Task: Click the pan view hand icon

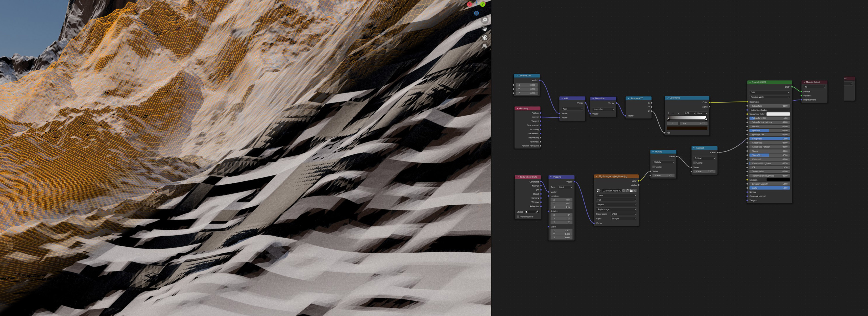Action: click(484, 29)
